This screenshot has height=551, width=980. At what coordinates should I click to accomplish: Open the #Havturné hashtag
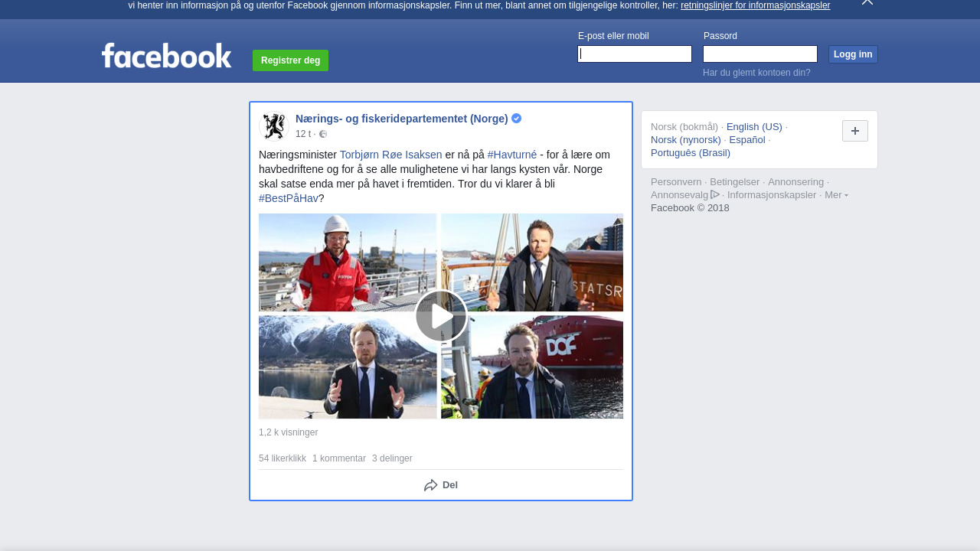point(512,155)
